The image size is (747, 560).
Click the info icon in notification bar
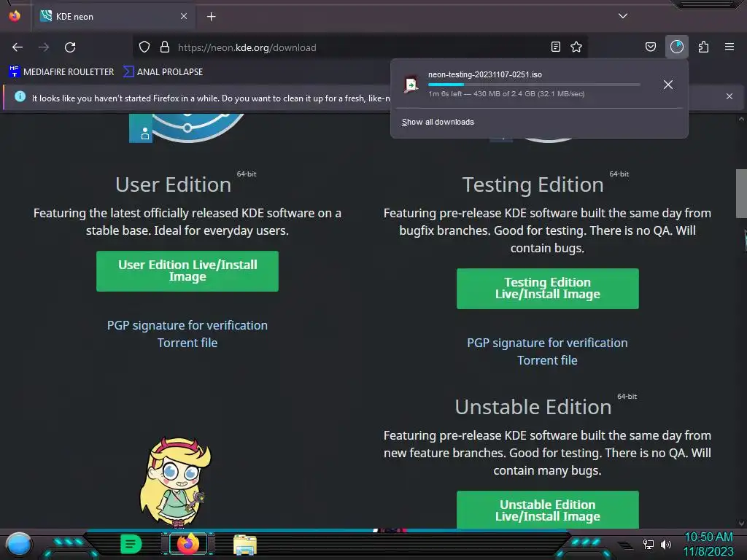pos(20,97)
